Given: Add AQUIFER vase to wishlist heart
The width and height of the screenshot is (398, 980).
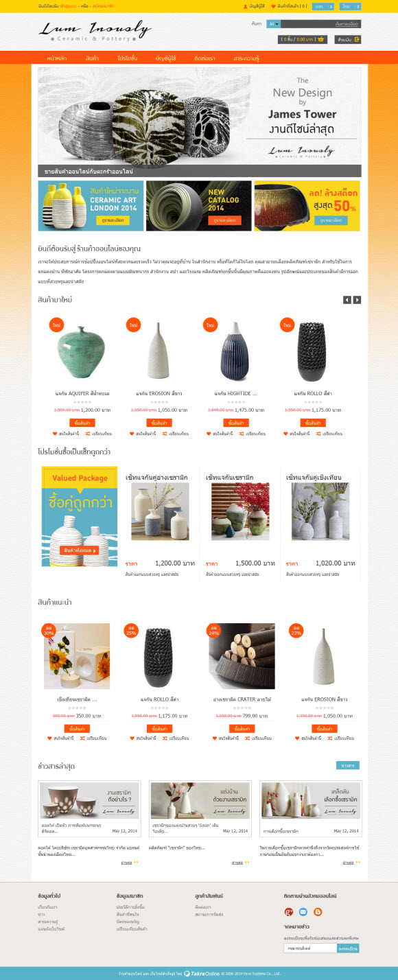Looking at the screenshot, I should 55,433.
